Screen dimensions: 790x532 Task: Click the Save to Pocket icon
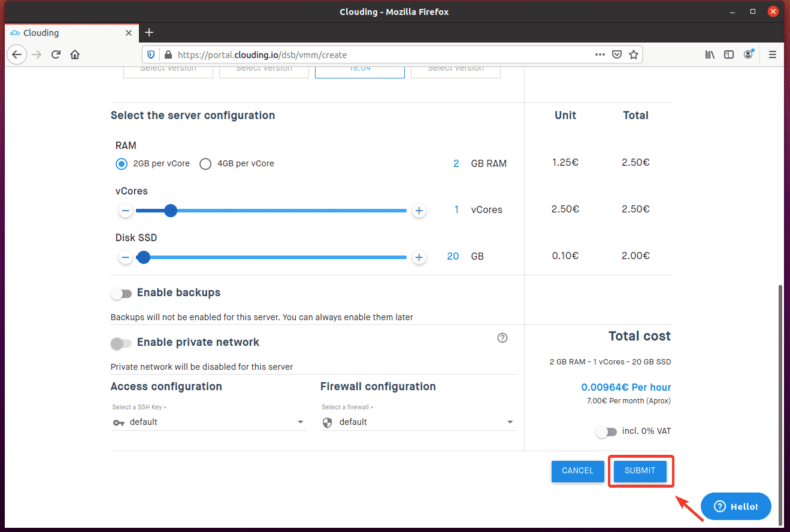[x=617, y=54]
